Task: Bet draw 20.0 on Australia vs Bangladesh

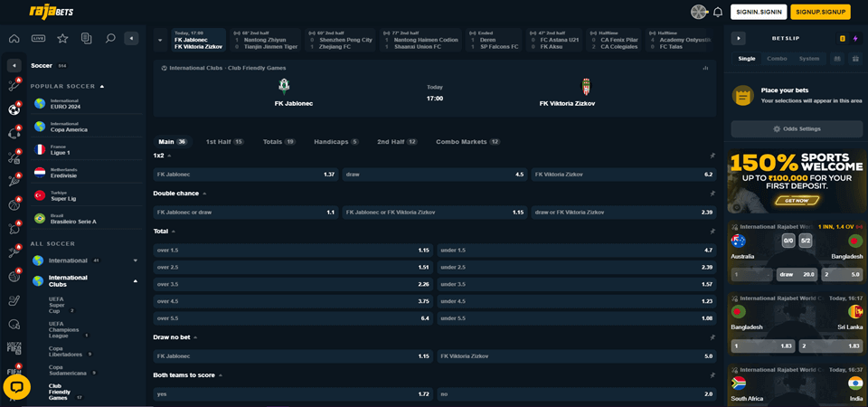Action: tap(797, 275)
